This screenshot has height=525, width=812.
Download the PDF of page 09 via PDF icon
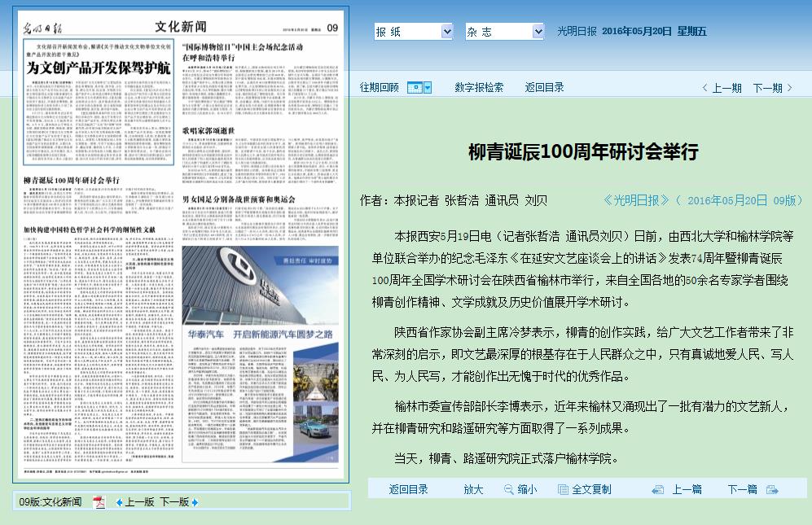pos(99,501)
